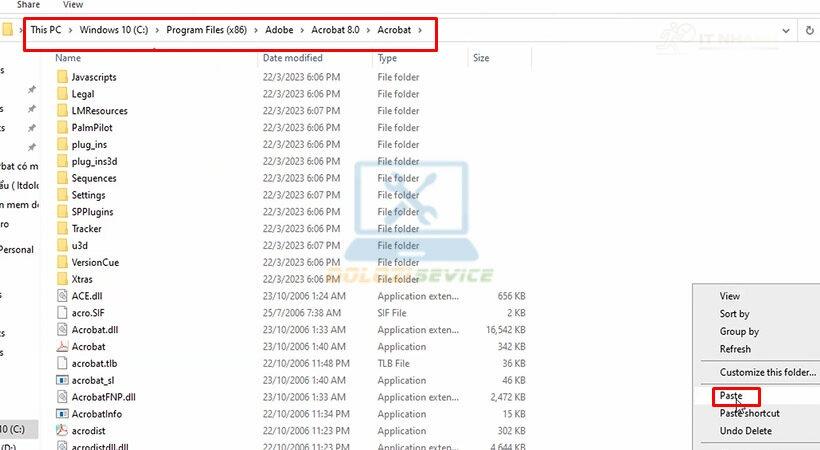Screen dimensions: 820x450
Task: Click the Xtras folder icon
Action: click(x=62, y=279)
